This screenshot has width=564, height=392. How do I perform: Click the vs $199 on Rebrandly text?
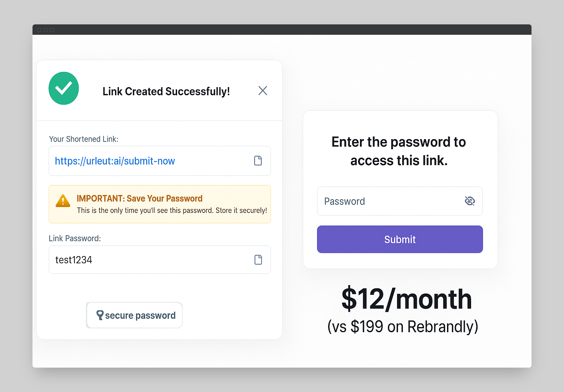pos(403,326)
